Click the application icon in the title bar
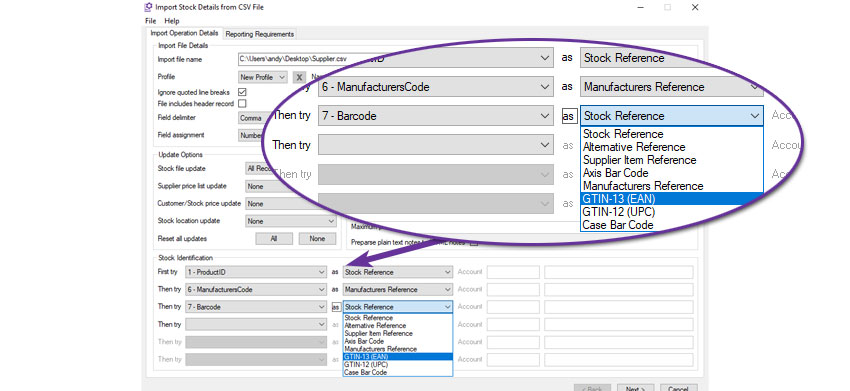Image resolution: width=850 pixels, height=391 pixels. (148, 8)
